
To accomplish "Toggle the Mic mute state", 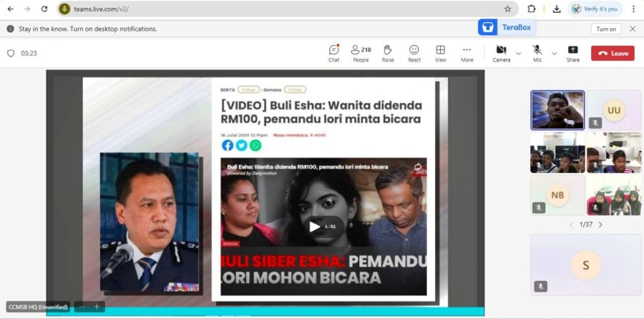I will [537, 53].
